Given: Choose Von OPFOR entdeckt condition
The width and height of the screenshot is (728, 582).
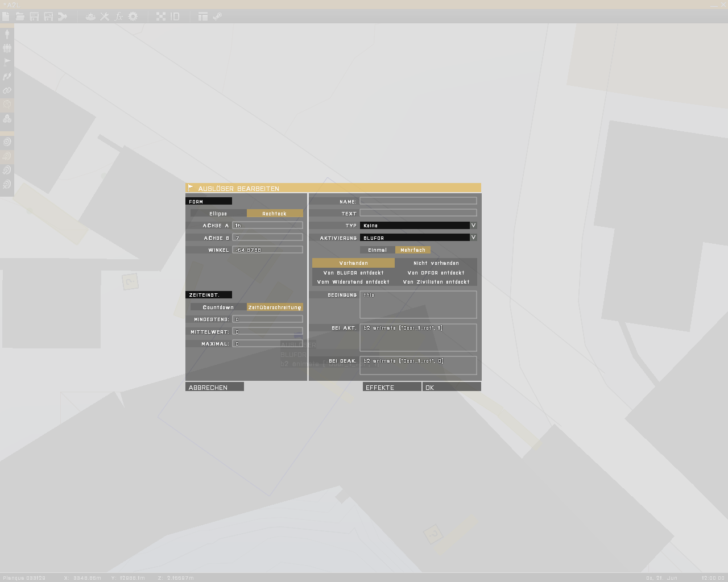Looking at the screenshot, I should pyautogui.click(x=436, y=273).
